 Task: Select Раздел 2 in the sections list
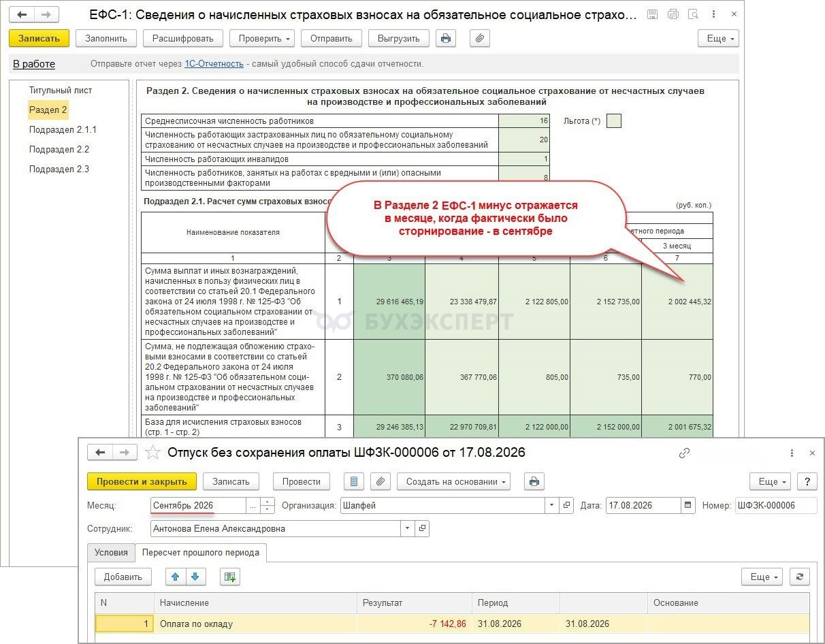[48, 110]
